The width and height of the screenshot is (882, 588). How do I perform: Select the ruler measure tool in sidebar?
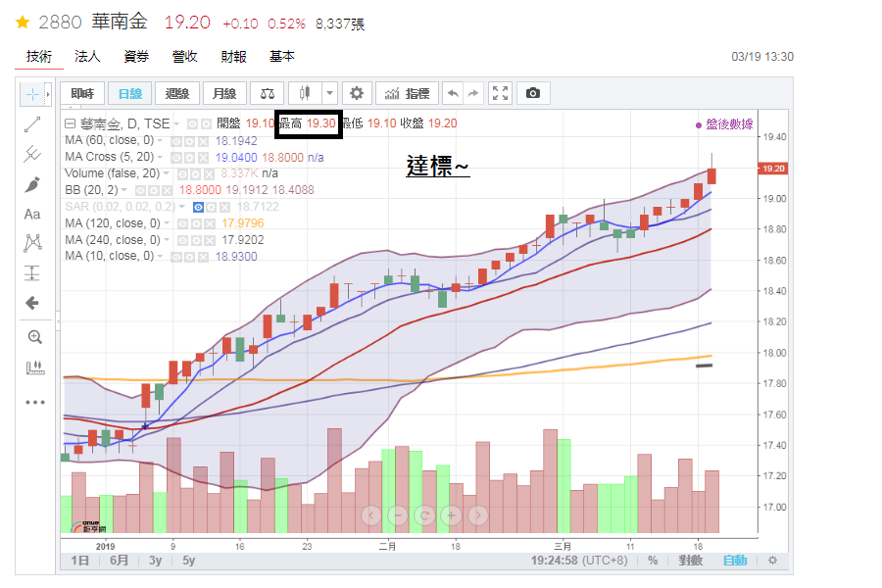pyautogui.click(x=35, y=368)
